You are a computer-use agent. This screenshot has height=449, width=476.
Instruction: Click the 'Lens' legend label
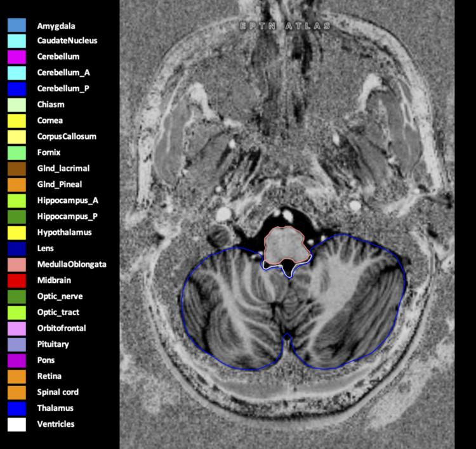pyautogui.click(x=45, y=248)
